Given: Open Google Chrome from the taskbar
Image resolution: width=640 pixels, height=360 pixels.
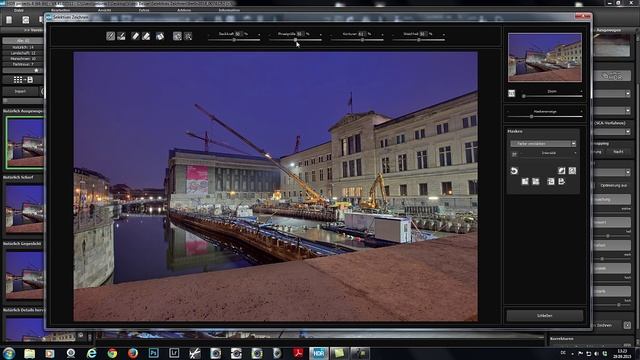Looking at the screenshot, I should [112, 353].
